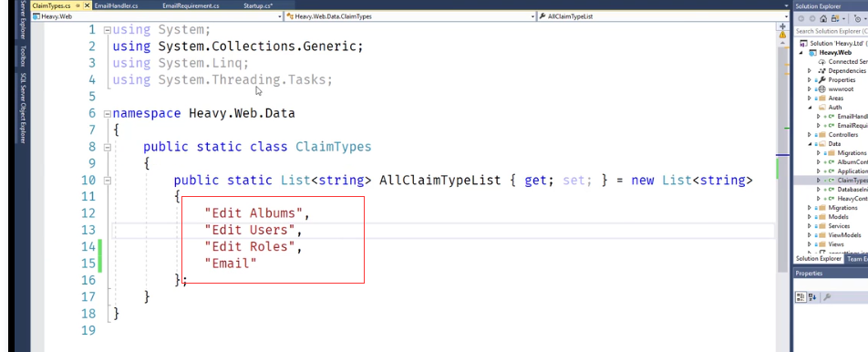Select the Connected Services item

843,61
